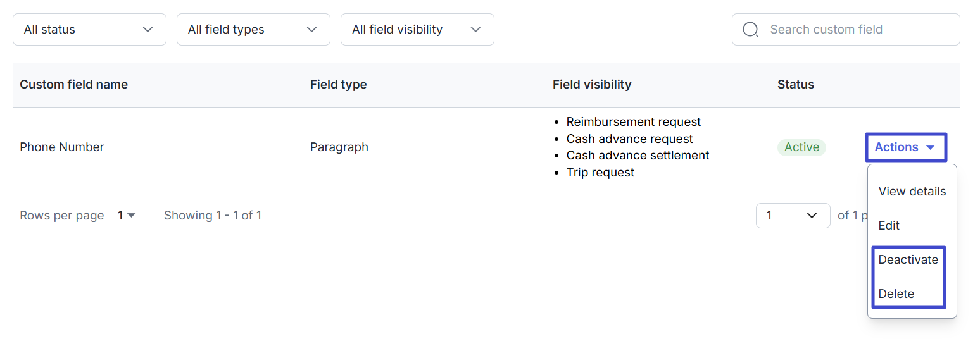Image resolution: width=980 pixels, height=339 pixels.
Task: Choose Delete from the Actions menu
Action: pos(896,294)
